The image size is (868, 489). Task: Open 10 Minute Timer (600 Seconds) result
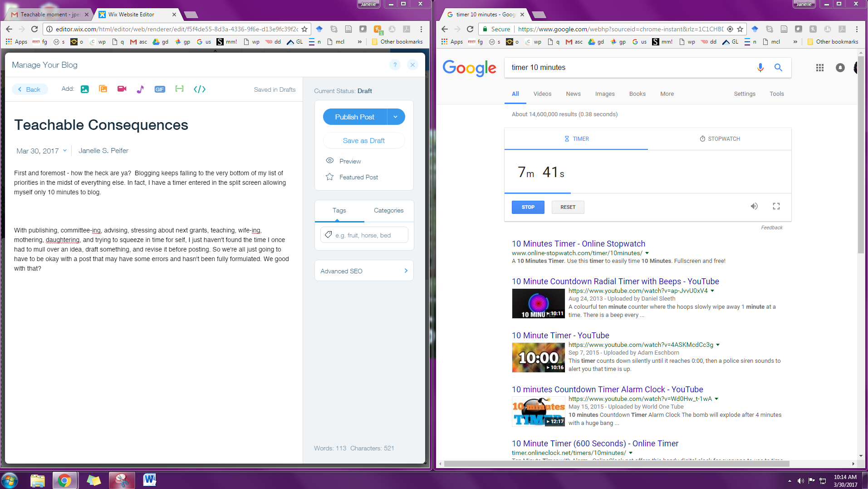point(595,444)
